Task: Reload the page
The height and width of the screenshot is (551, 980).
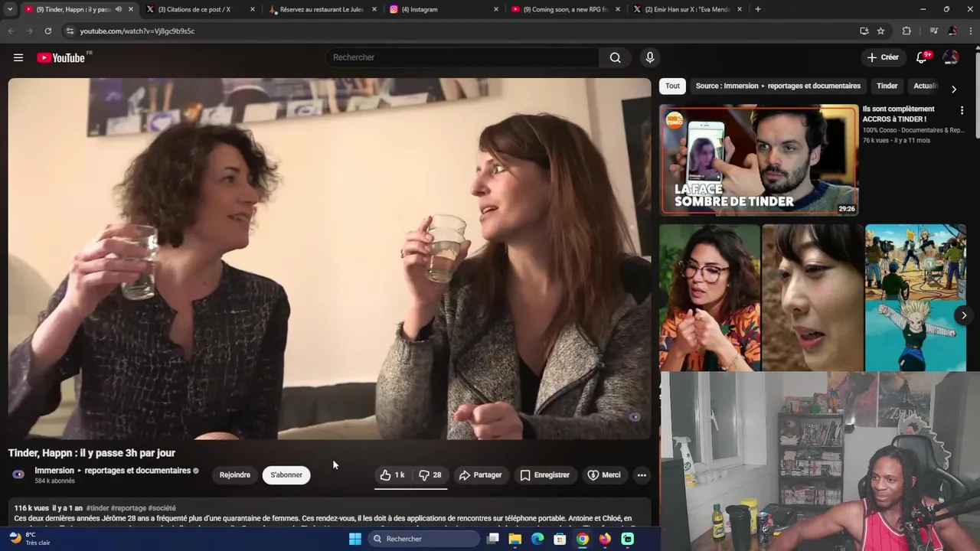Action: coord(47,31)
